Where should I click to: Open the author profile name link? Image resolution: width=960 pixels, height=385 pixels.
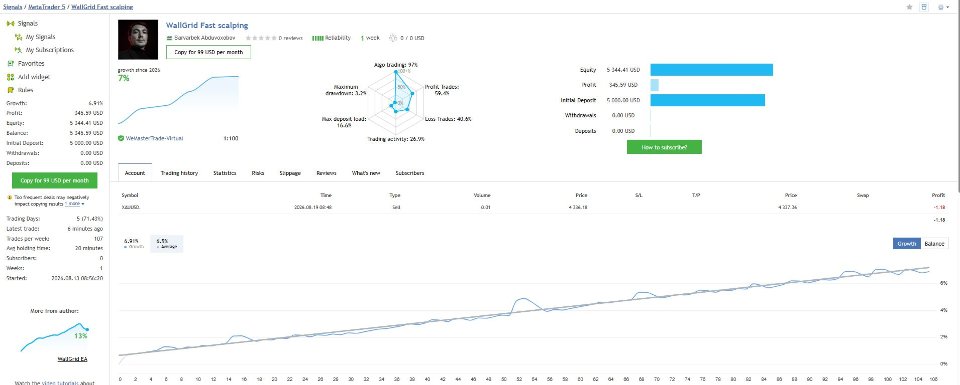(205, 38)
